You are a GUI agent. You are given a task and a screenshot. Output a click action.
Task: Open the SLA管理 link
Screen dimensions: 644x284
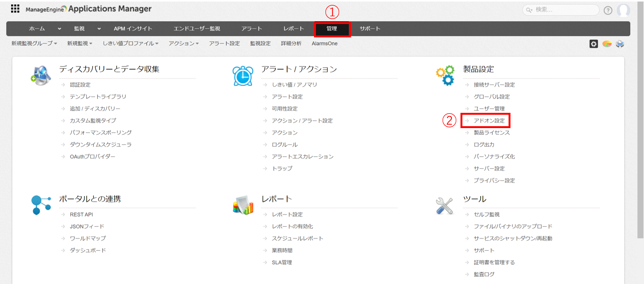click(x=282, y=262)
